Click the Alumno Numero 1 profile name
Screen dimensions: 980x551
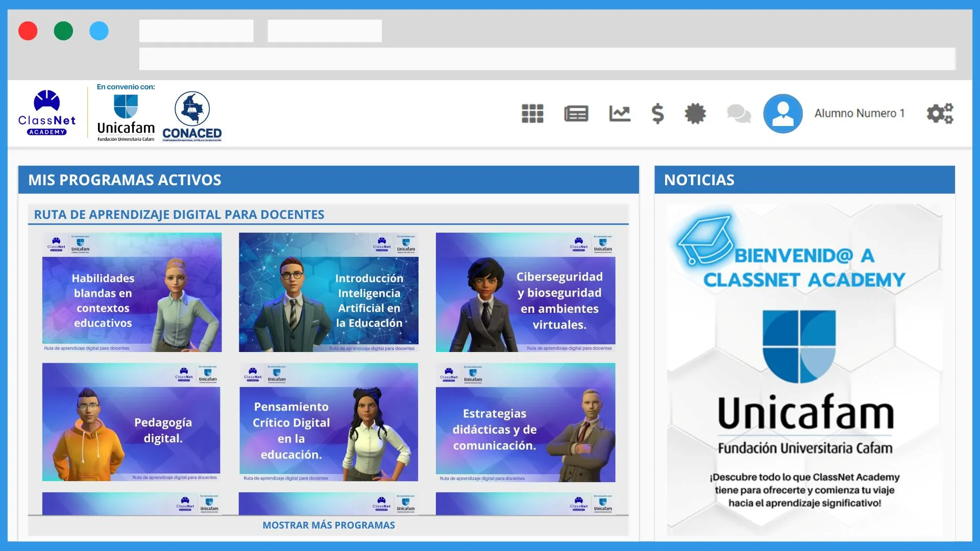860,113
